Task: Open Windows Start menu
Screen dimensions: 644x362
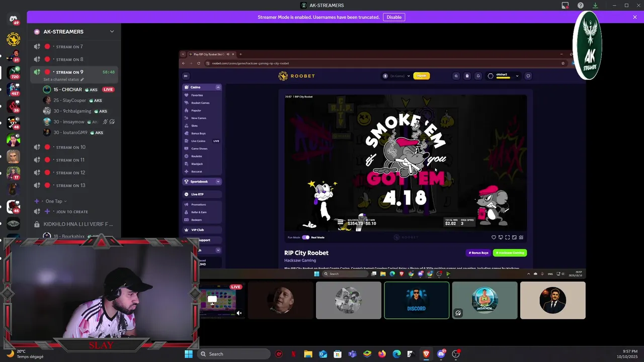Action: tap(189, 354)
